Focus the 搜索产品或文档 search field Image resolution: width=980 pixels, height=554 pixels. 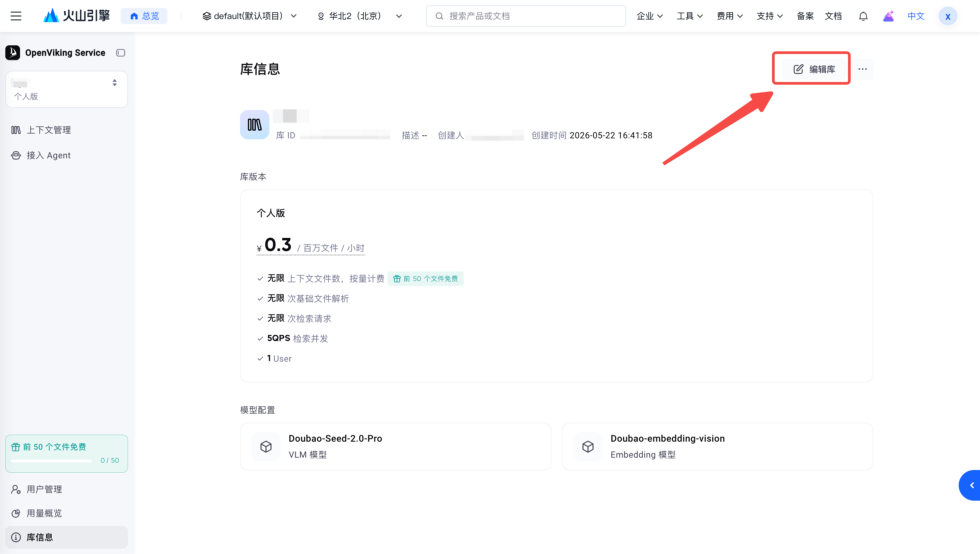pyautogui.click(x=526, y=16)
